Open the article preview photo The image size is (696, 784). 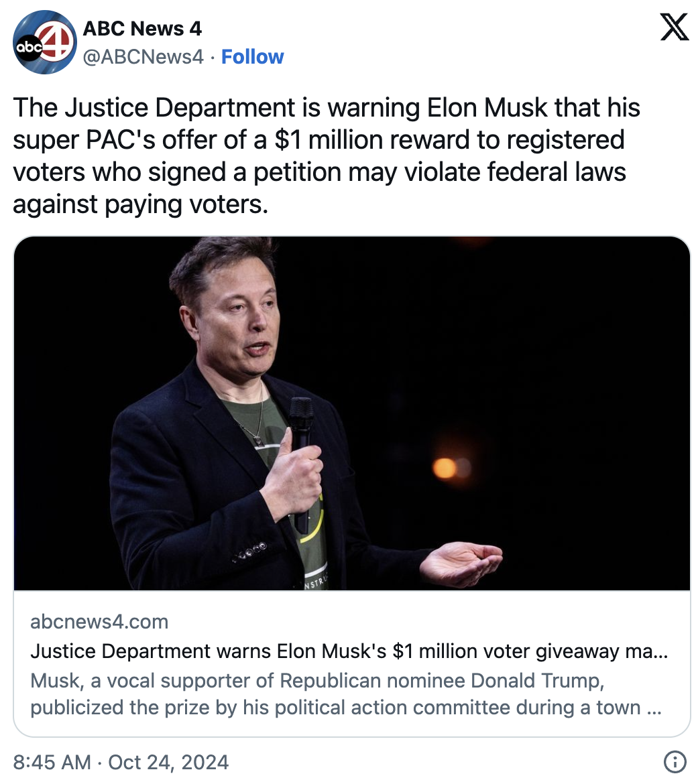click(x=351, y=413)
